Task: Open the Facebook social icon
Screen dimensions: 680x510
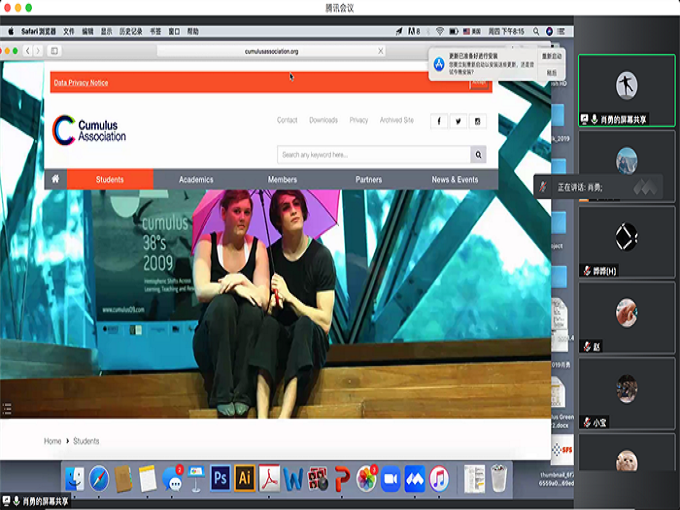Action: click(x=439, y=121)
